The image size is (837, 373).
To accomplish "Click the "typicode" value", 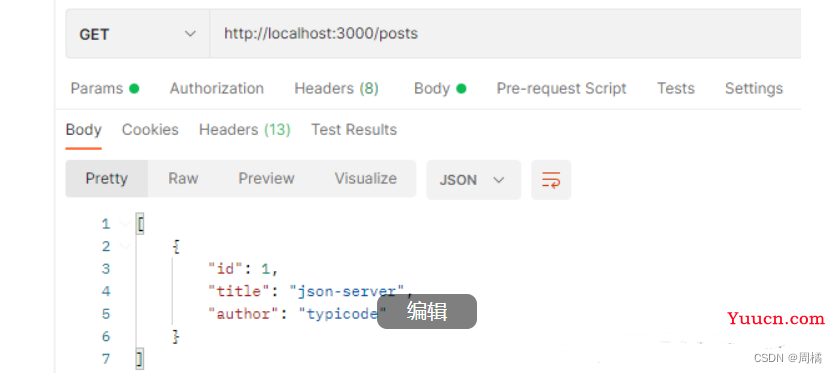I will (343, 314).
